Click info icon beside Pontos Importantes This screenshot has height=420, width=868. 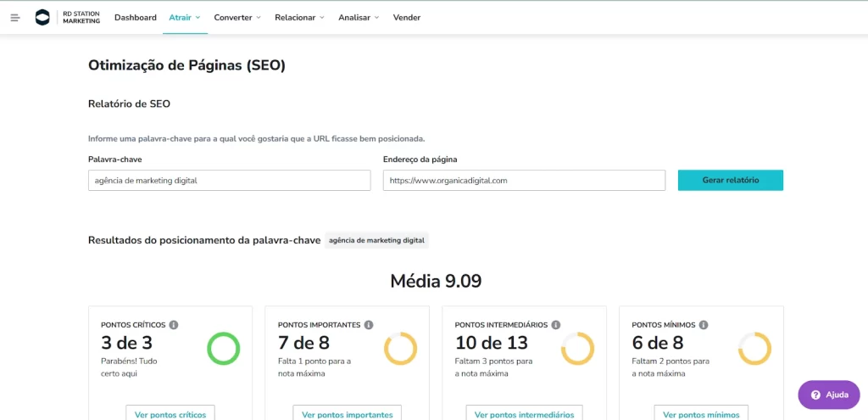tap(368, 325)
